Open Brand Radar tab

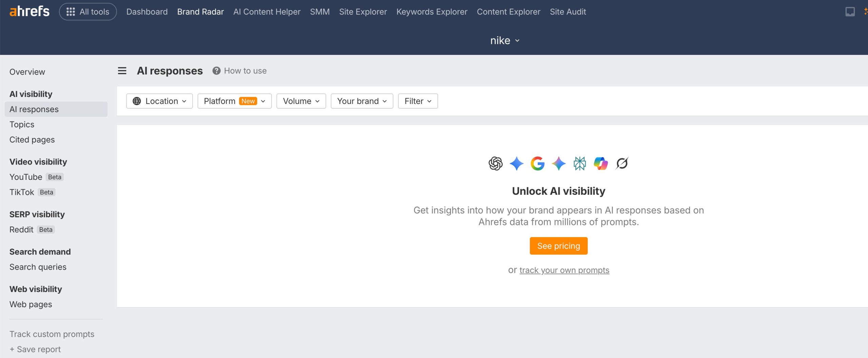point(200,12)
